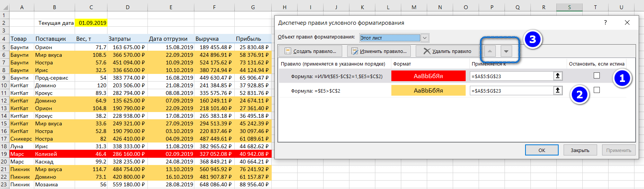The height and width of the screenshot is (189, 644).
Task: Click Удалить правило button
Action: [447, 51]
